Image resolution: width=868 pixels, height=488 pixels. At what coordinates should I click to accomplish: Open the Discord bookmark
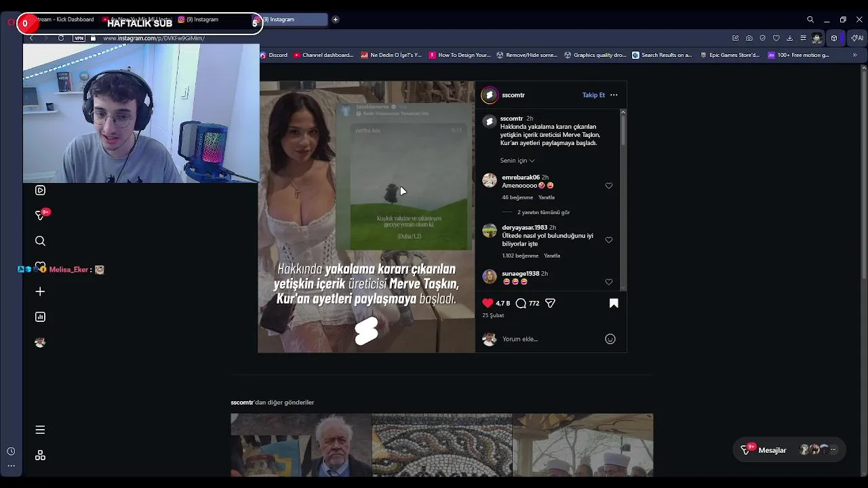tap(274, 55)
